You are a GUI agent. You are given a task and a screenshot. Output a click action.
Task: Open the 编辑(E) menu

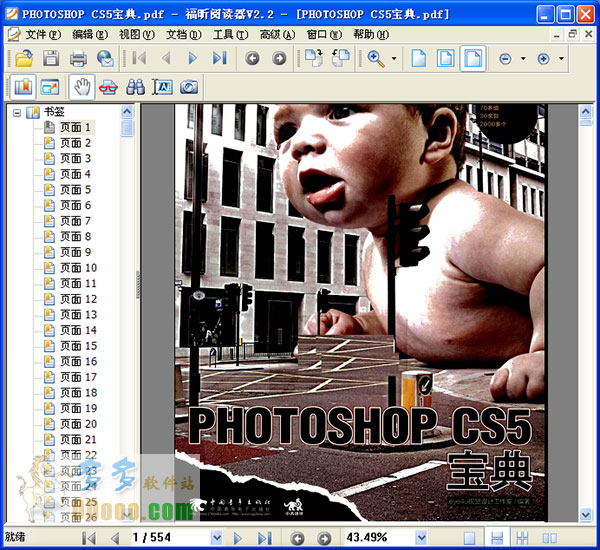tap(90, 35)
